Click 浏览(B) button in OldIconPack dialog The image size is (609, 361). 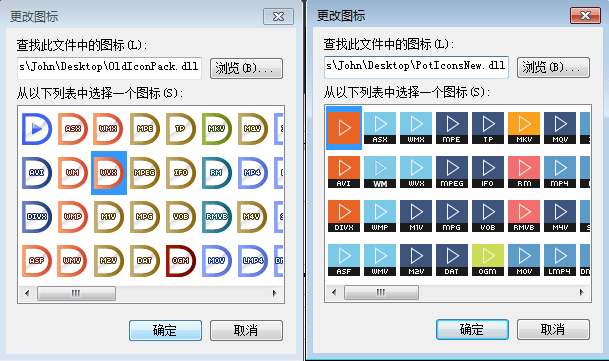(246, 68)
